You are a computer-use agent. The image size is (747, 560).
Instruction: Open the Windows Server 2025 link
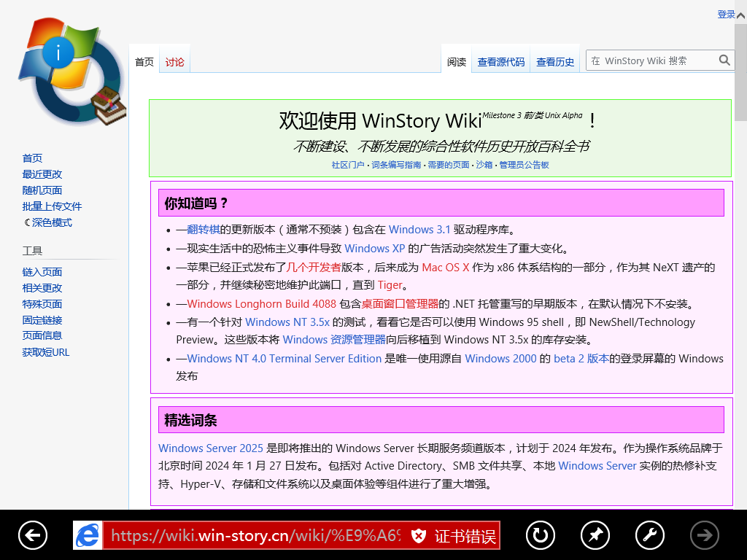point(211,448)
